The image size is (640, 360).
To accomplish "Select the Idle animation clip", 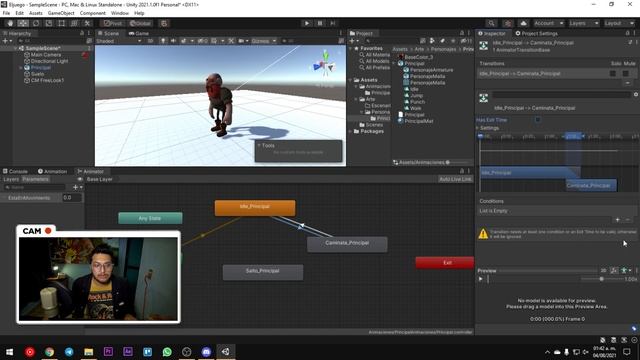I will [414, 89].
